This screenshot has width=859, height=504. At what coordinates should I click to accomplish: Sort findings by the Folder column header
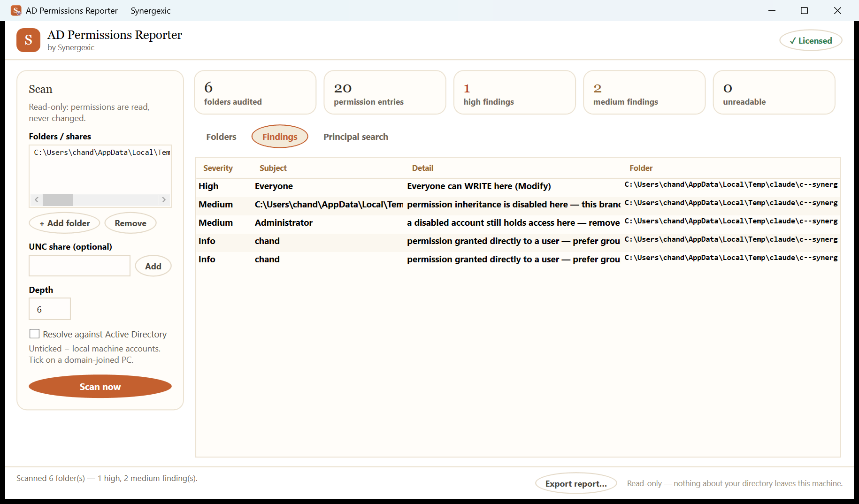click(x=641, y=168)
